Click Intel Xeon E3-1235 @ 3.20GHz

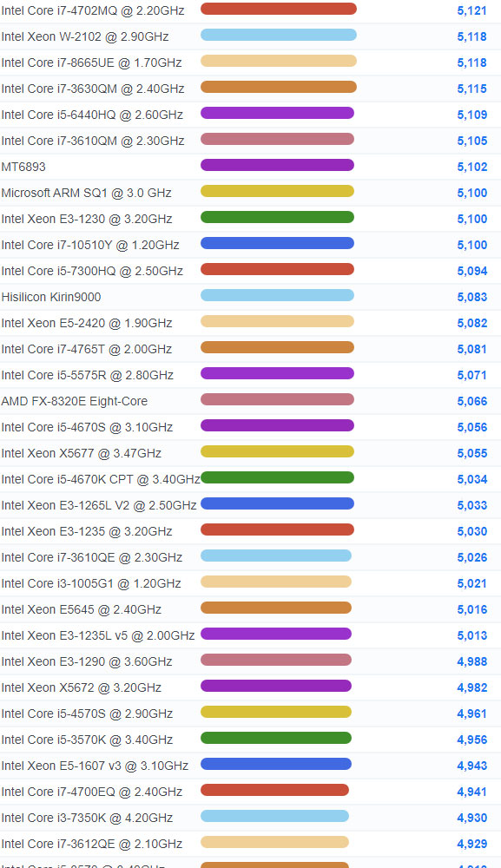click(x=86, y=531)
